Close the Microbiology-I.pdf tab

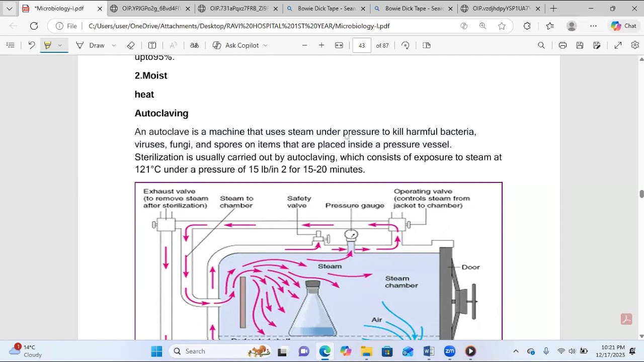click(x=100, y=9)
